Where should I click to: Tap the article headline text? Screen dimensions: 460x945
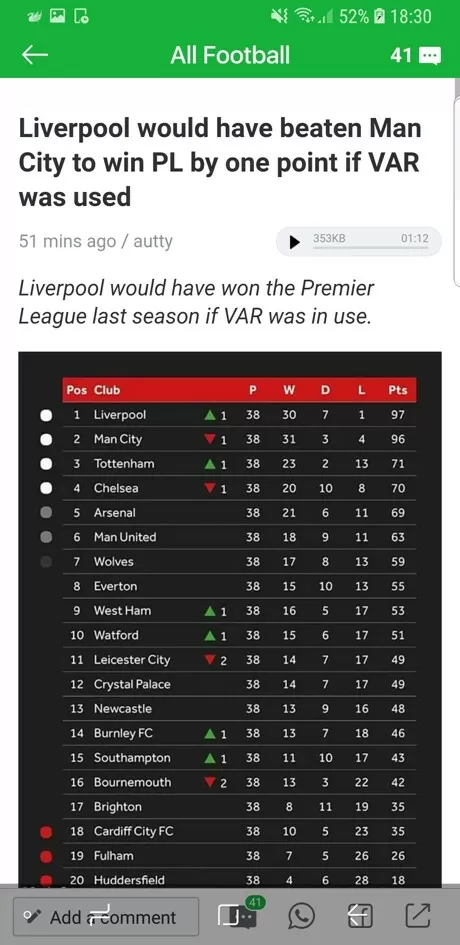click(219, 163)
